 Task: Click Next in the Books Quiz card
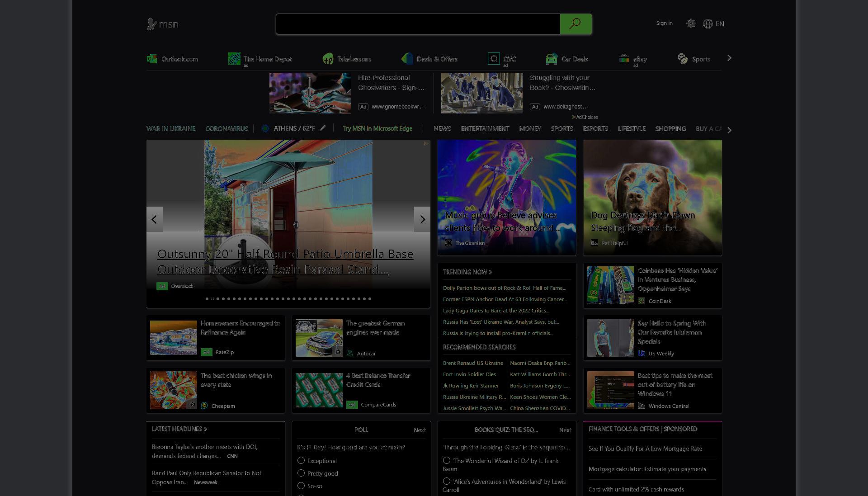point(565,430)
